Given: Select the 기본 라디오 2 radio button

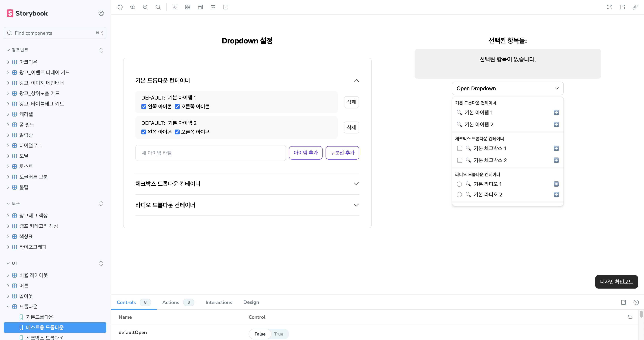Looking at the screenshot, I should [x=459, y=195].
